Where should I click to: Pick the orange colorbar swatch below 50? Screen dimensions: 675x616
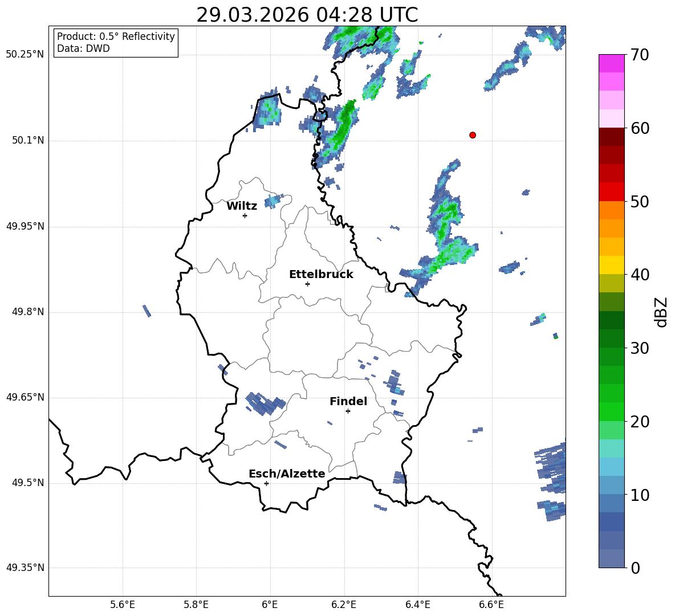pos(612,210)
